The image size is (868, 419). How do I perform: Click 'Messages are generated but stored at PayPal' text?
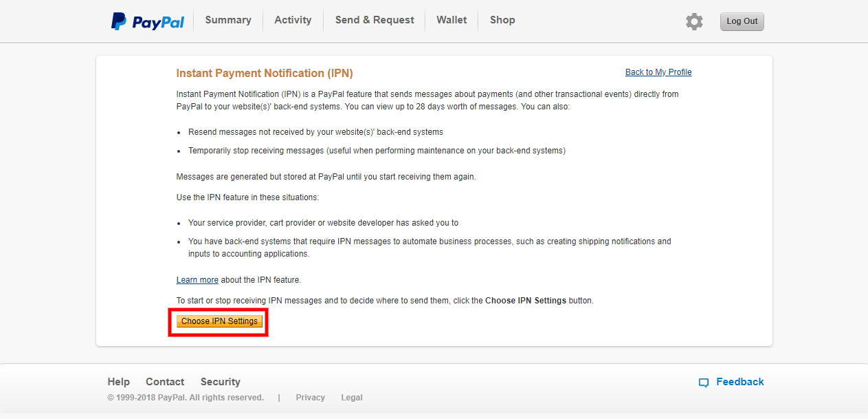click(326, 177)
